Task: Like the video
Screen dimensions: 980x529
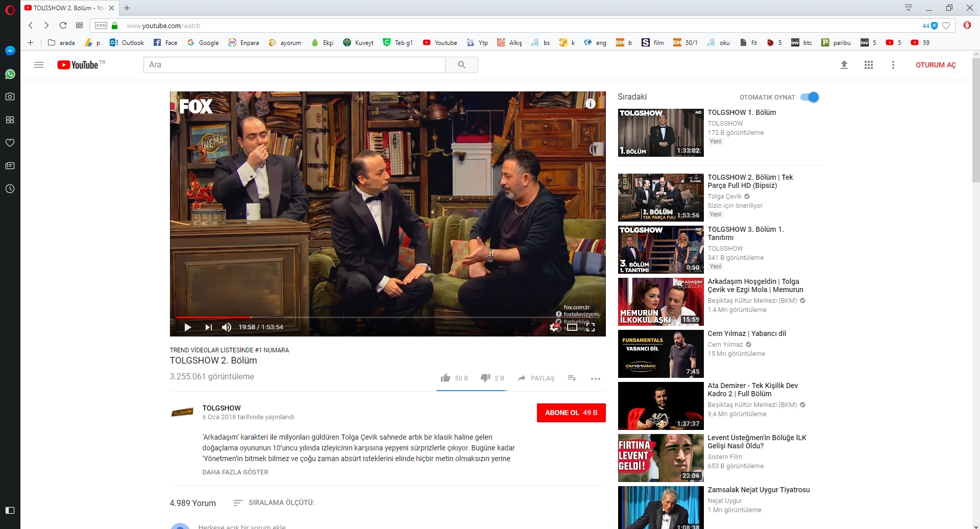Action: click(454, 378)
